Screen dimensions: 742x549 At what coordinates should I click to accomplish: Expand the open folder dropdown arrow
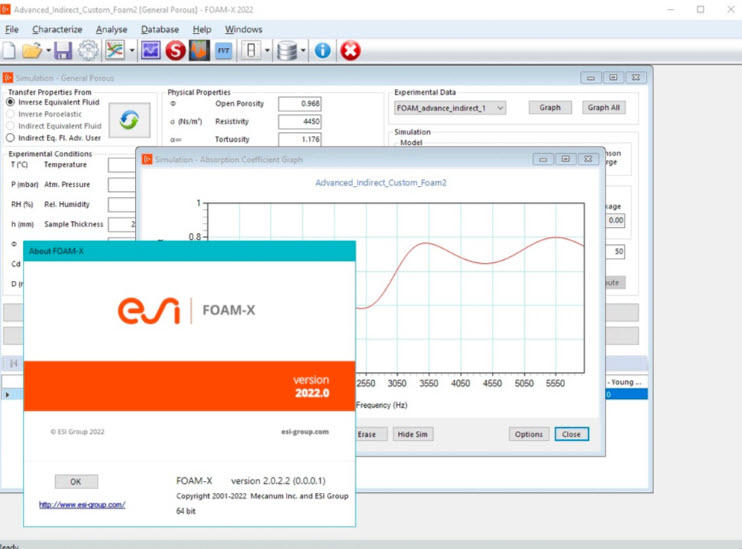(47, 50)
